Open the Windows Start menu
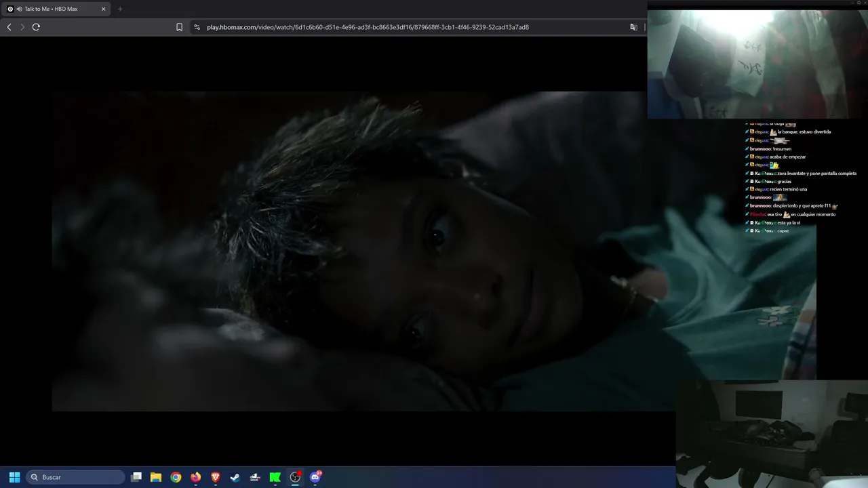868x488 pixels. coord(14,477)
